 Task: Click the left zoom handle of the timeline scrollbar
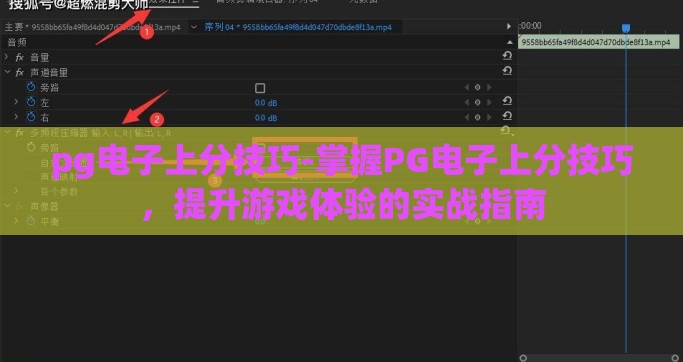coord(523,358)
